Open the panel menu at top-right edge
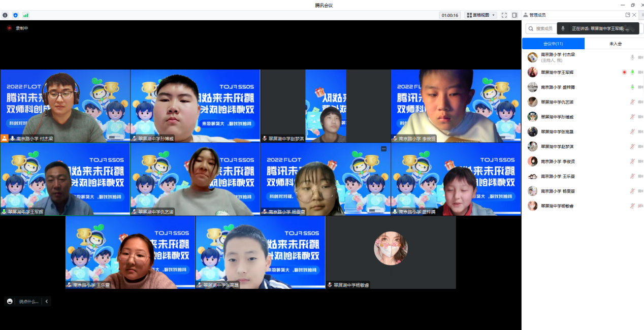This screenshot has height=330, width=644. click(x=642, y=15)
